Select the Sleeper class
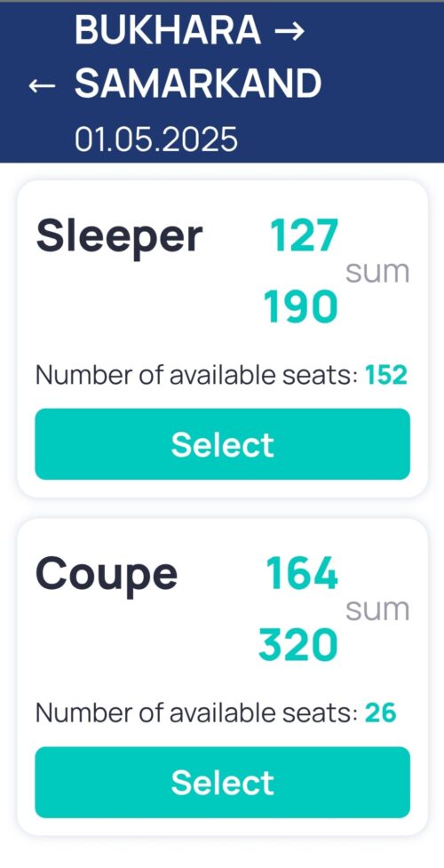 click(x=223, y=444)
